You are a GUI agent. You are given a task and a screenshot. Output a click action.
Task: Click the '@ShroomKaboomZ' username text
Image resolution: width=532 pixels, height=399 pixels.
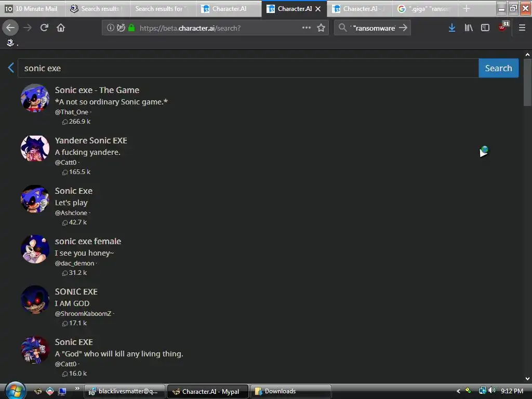(x=83, y=313)
